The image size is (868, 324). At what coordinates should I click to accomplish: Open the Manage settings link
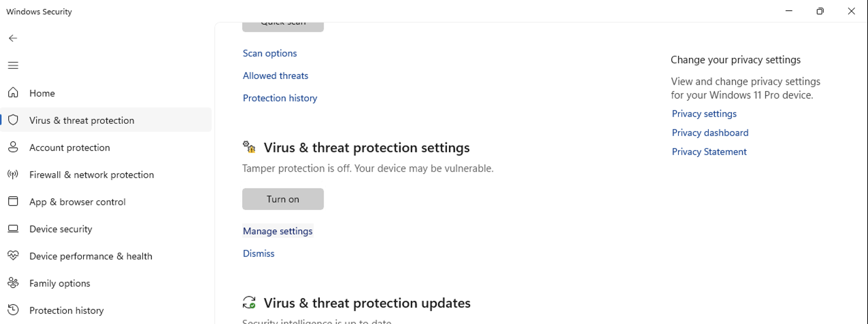[278, 231]
